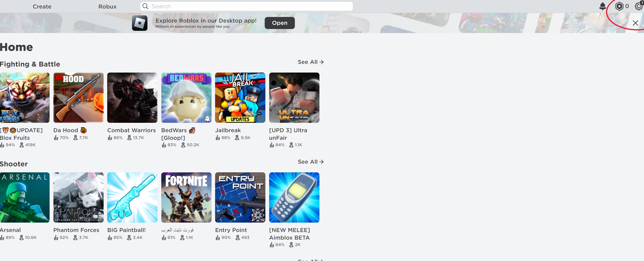
Task: Click the Robux balance icon
Action: point(619,6)
